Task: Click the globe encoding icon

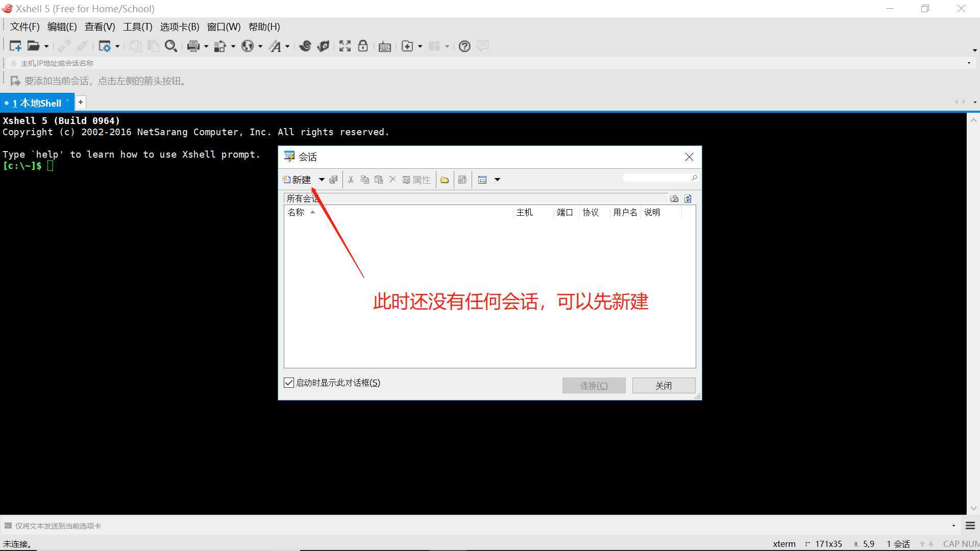Action: [248, 46]
